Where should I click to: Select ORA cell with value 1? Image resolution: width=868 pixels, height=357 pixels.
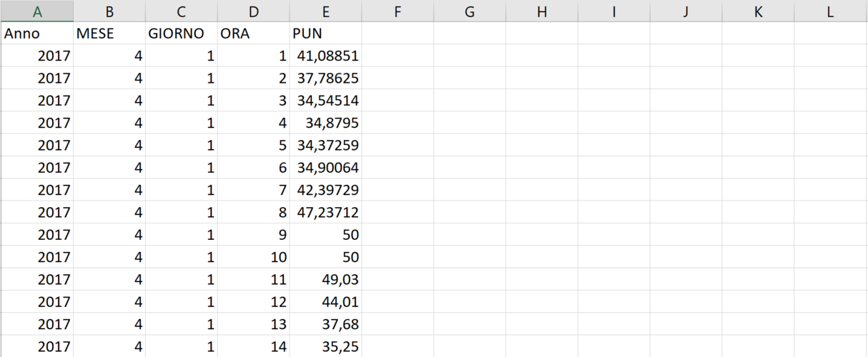point(254,56)
